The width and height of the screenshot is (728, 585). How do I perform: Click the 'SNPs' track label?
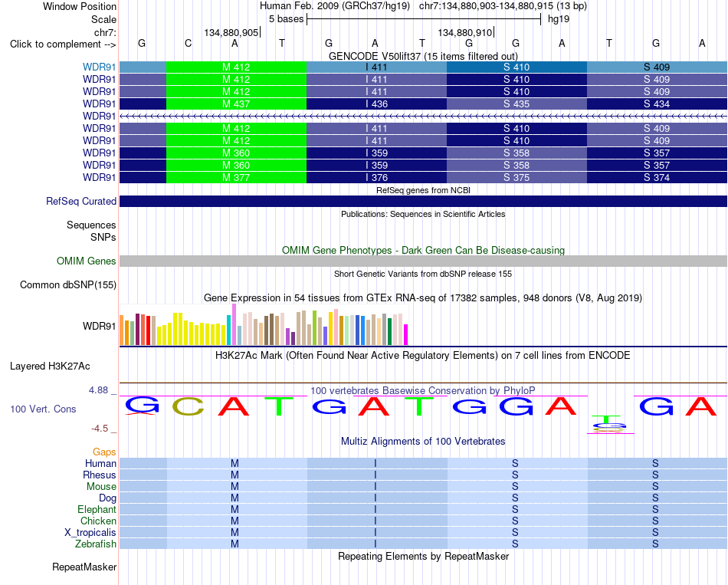click(x=103, y=238)
